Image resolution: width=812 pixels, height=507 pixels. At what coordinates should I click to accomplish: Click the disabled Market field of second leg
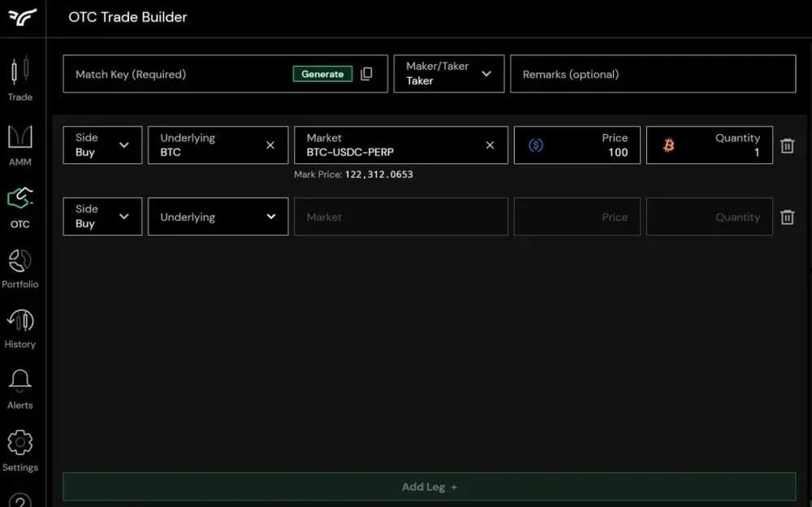tap(401, 216)
